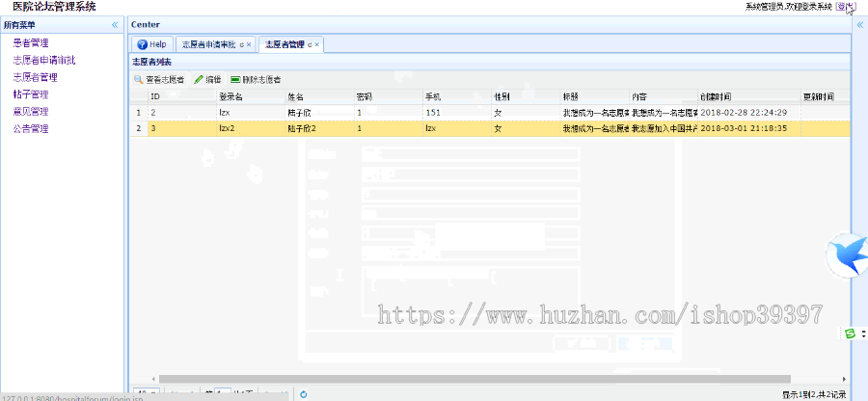This screenshot has width=868, height=401.
Task: Sort by the ID column header
Action: coord(182,96)
